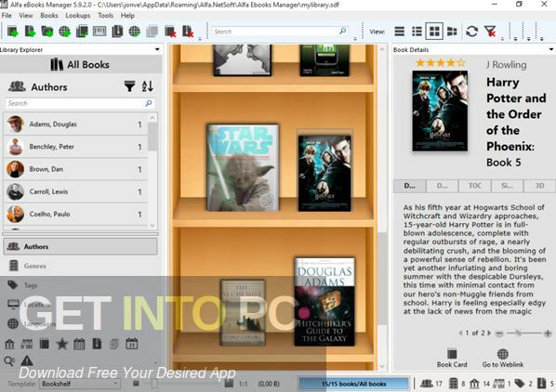Open the Template Bookshelf dropdown
Viewport: 556px width, 392px height.
[x=80, y=384]
